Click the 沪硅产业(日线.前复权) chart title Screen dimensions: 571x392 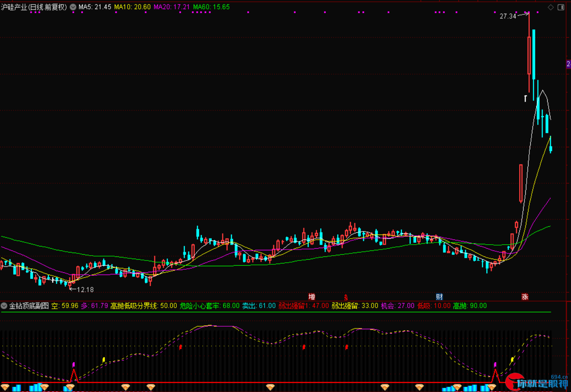pos(34,7)
